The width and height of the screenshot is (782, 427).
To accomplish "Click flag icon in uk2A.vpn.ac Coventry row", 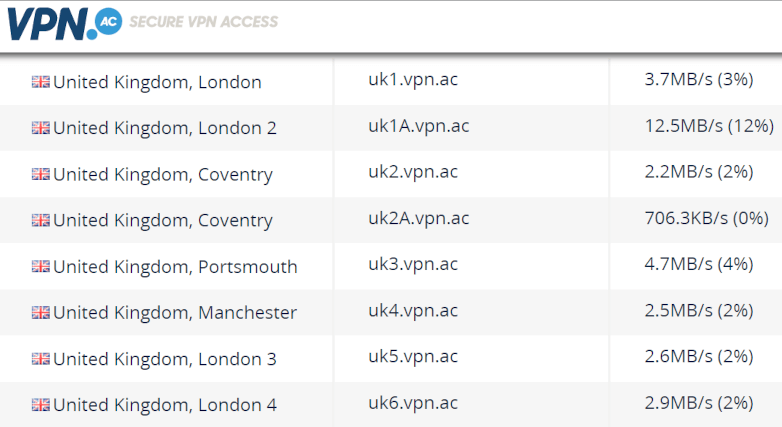I will click(x=40, y=220).
